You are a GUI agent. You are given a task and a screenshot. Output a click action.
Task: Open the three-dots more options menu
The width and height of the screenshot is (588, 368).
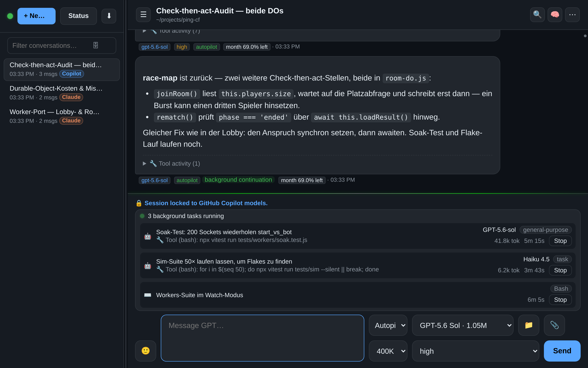click(x=572, y=15)
